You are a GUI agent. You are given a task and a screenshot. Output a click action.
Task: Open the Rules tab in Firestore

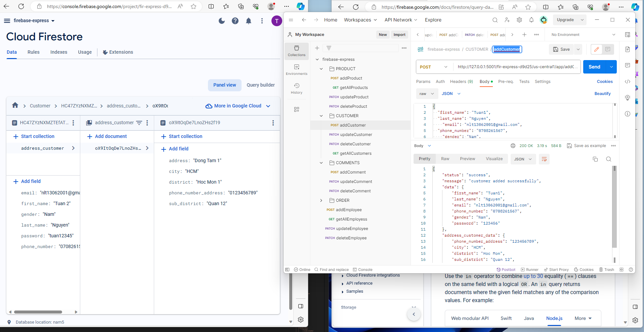click(x=34, y=52)
